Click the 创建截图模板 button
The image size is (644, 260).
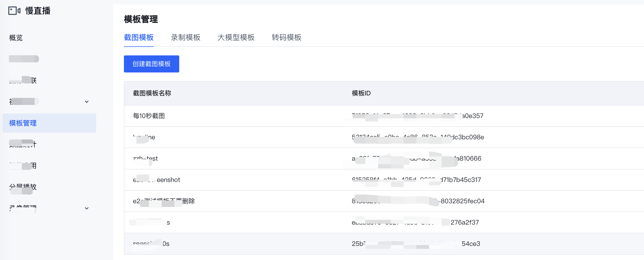pyautogui.click(x=151, y=64)
